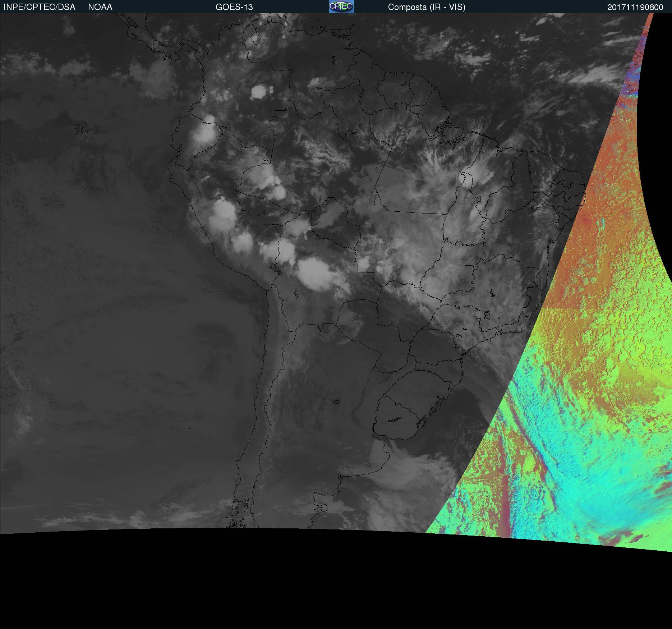Click the CPTEC logo in header
This screenshot has height=629, width=672.
pyautogui.click(x=341, y=6)
